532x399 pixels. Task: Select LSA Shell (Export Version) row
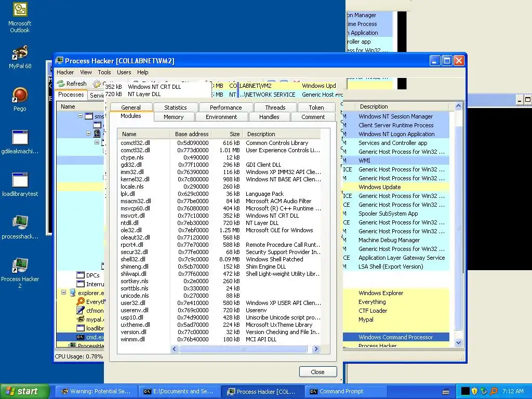point(395,267)
